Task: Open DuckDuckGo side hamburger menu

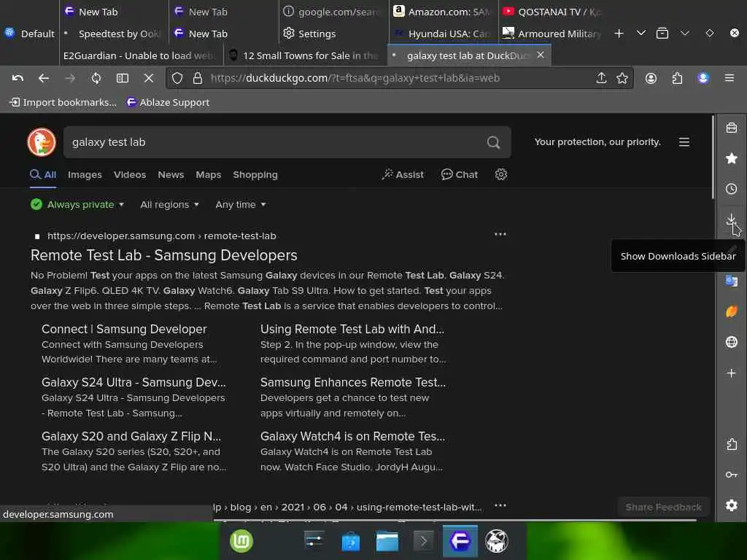Action: click(684, 142)
